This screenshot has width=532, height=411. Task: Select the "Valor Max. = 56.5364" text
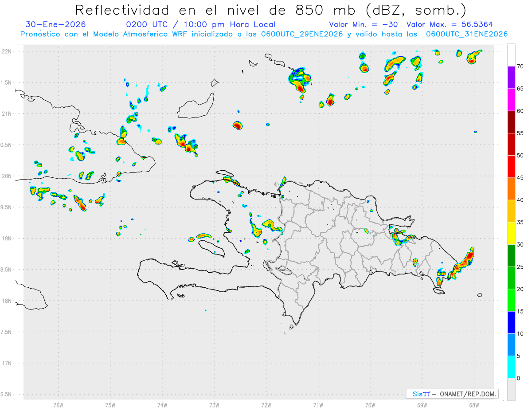point(450,25)
